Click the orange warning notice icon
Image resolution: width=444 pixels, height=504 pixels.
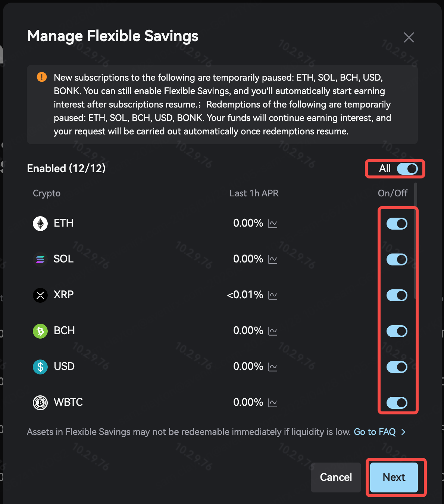point(42,77)
